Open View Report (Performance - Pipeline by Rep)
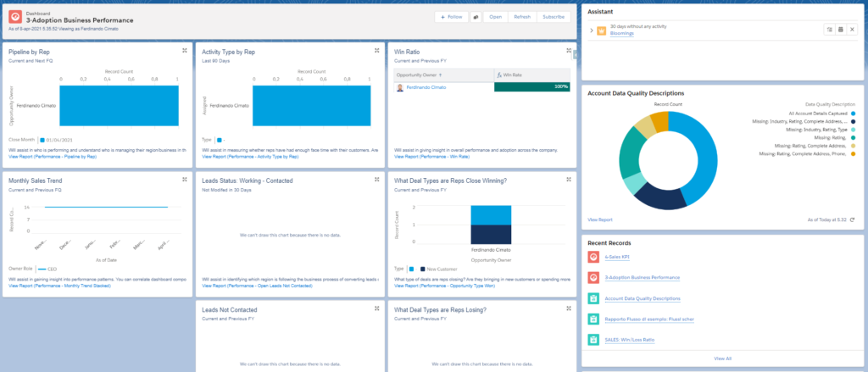Screen dimensions: 868x372 pos(53,157)
